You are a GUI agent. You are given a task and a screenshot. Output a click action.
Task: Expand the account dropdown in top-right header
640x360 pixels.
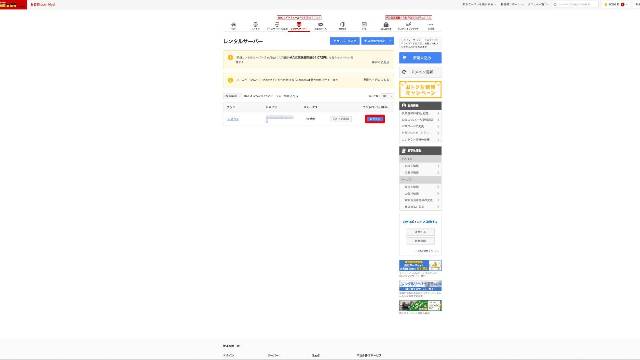(615, 4)
